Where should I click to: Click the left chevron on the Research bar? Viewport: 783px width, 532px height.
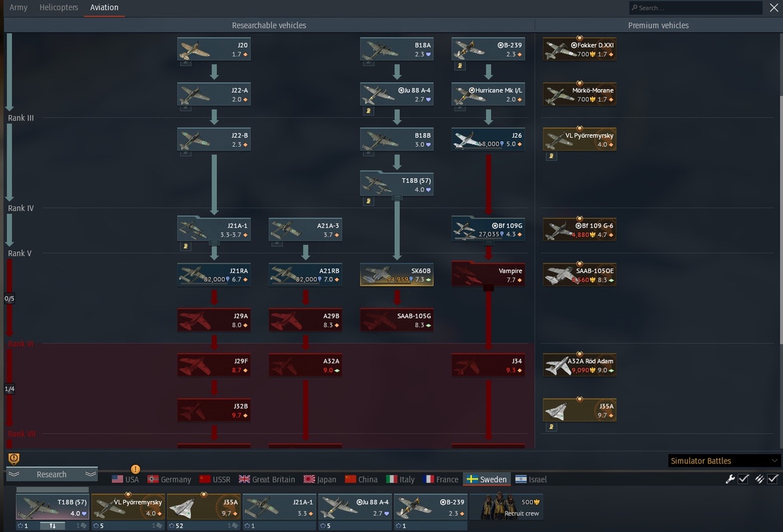coord(14,474)
